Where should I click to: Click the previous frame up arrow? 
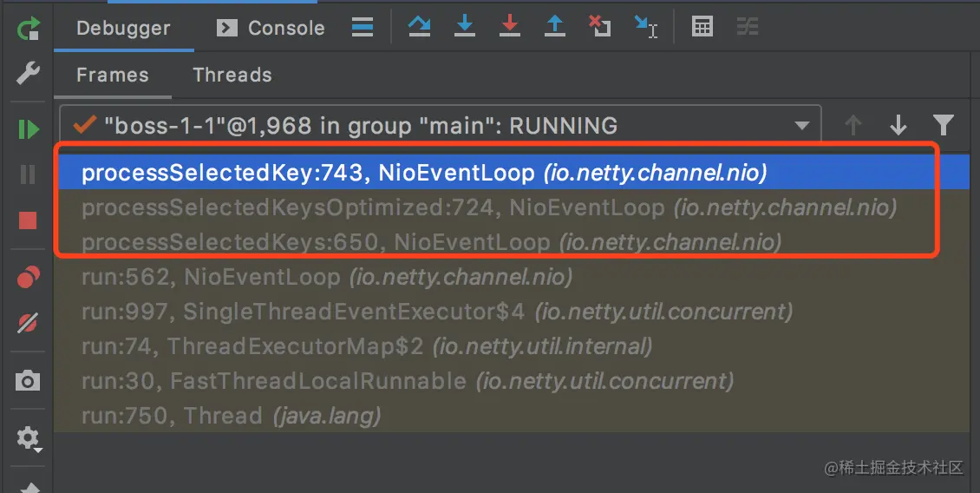tap(853, 126)
